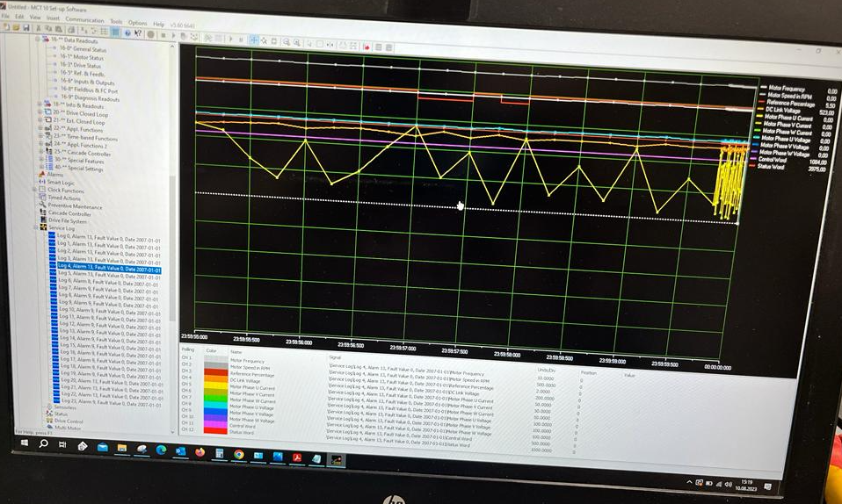
Task: Select 16-1* Motor Status tree item
Action: coord(81,57)
